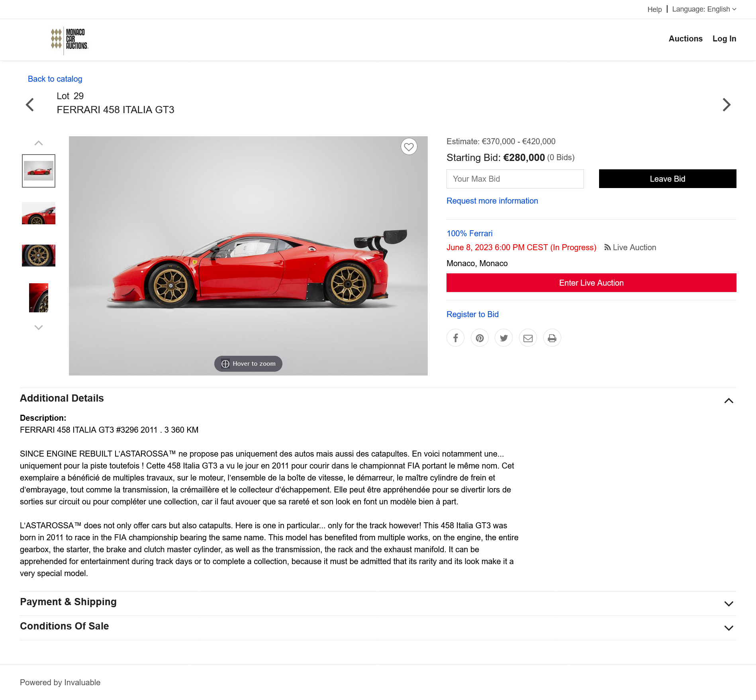
Task: Click the Conditions Of Sale heading
Action: coord(64,626)
